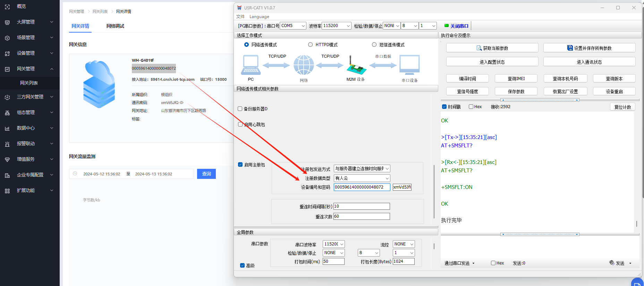Screen dimensions: 644x286
Task: Click the alarm linkage sidebar icon
Action: coord(7,144)
